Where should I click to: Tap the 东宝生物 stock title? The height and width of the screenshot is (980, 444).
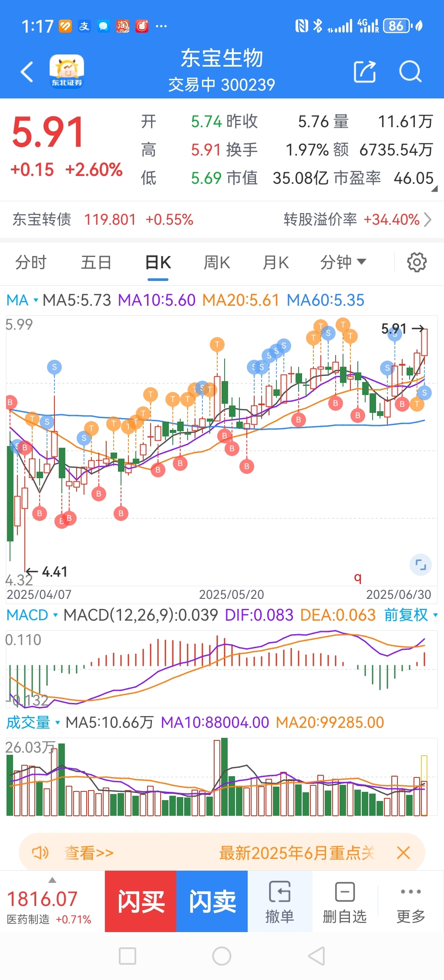(x=222, y=58)
